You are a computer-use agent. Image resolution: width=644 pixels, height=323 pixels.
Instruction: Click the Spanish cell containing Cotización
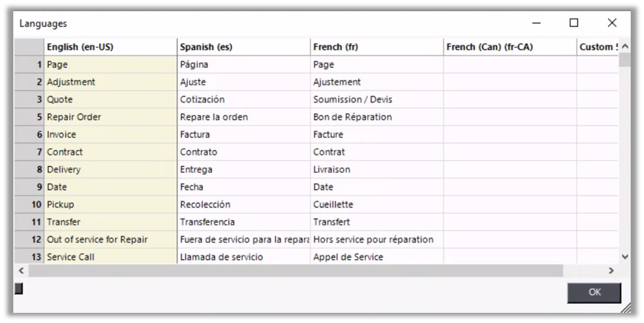[x=244, y=99]
